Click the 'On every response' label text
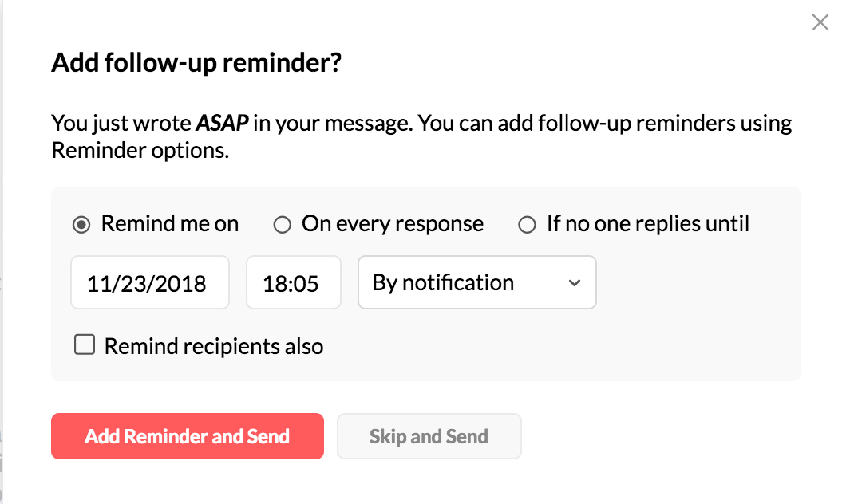Screen dimensions: 846x504 pyautogui.click(x=392, y=224)
